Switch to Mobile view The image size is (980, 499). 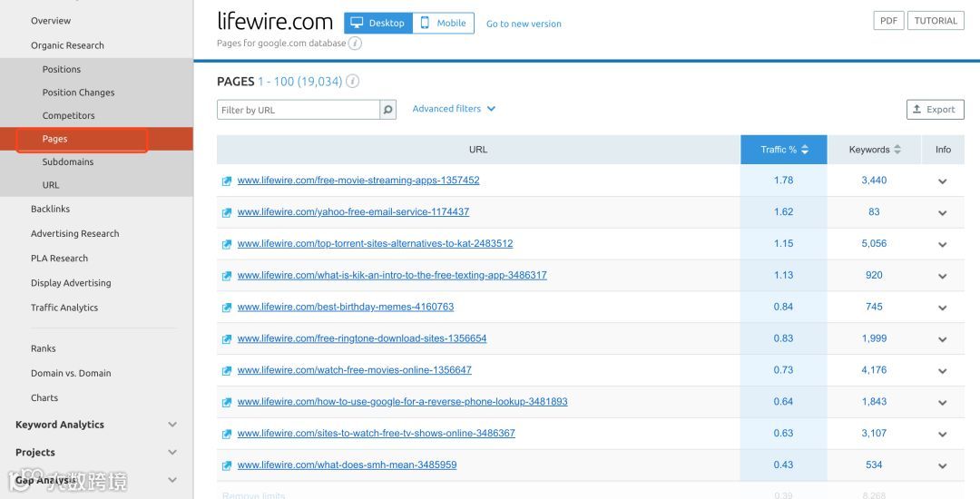tap(443, 23)
